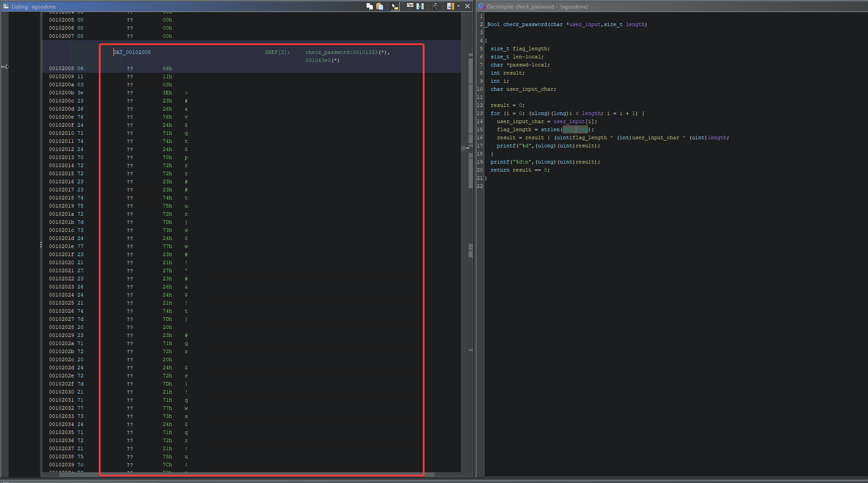This screenshot has height=483, width=868.
Task: Select address 00102020 row
Action: pyautogui.click(x=62, y=262)
